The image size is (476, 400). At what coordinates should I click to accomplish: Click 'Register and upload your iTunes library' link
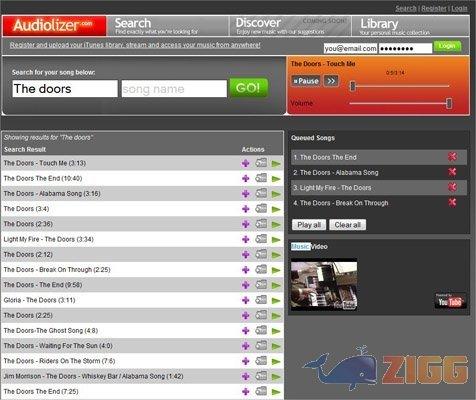tap(135, 45)
